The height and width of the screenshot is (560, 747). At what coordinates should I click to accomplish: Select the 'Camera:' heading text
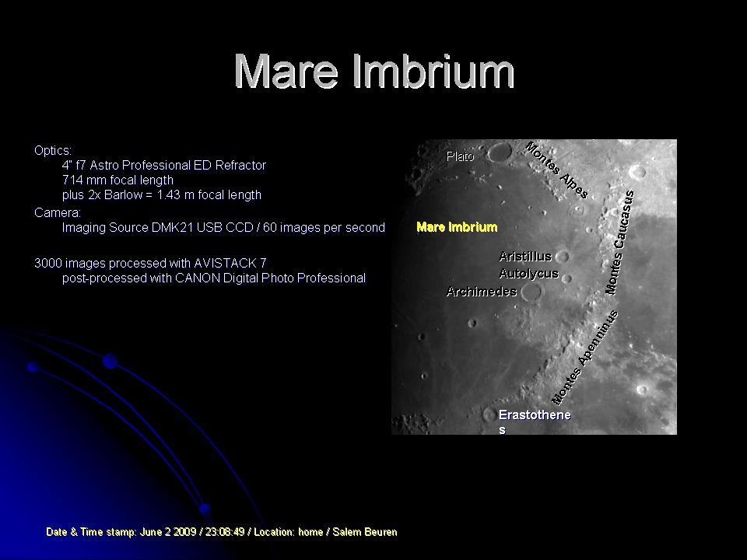coord(58,212)
